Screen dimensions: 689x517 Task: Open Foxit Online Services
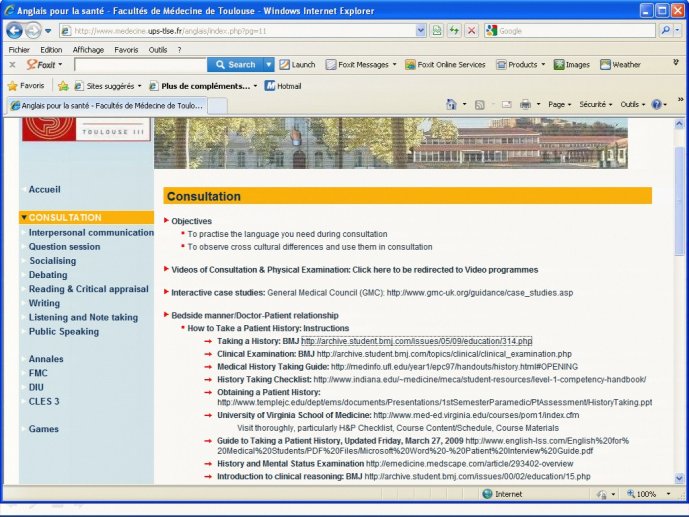click(x=445, y=65)
